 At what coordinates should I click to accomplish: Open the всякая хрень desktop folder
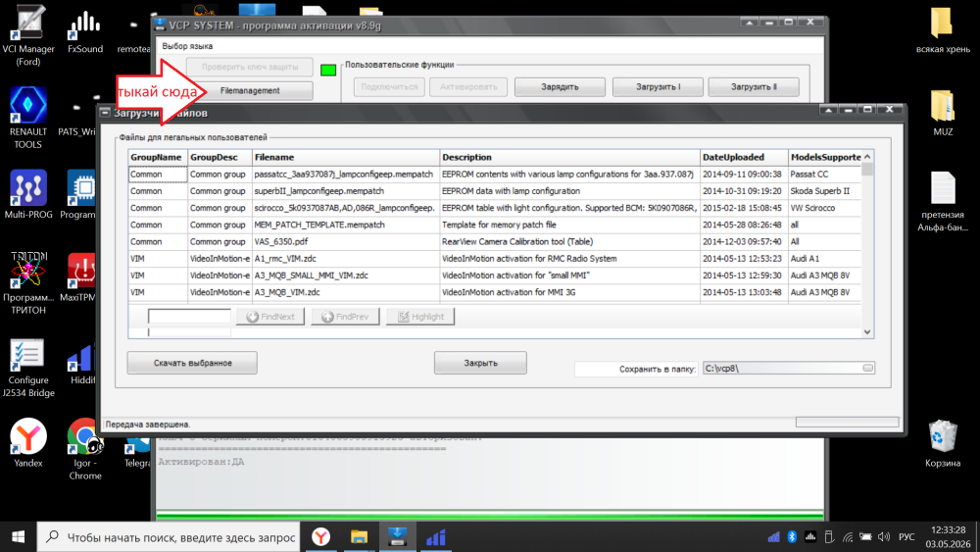[943, 30]
